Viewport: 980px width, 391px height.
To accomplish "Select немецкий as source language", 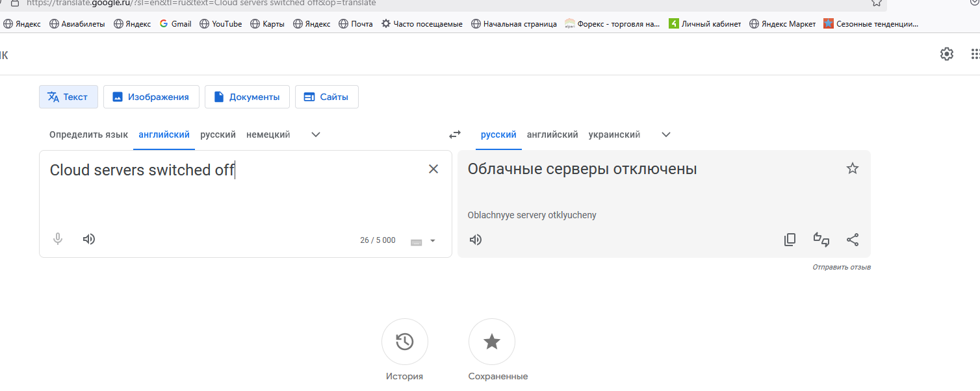I will 268,134.
